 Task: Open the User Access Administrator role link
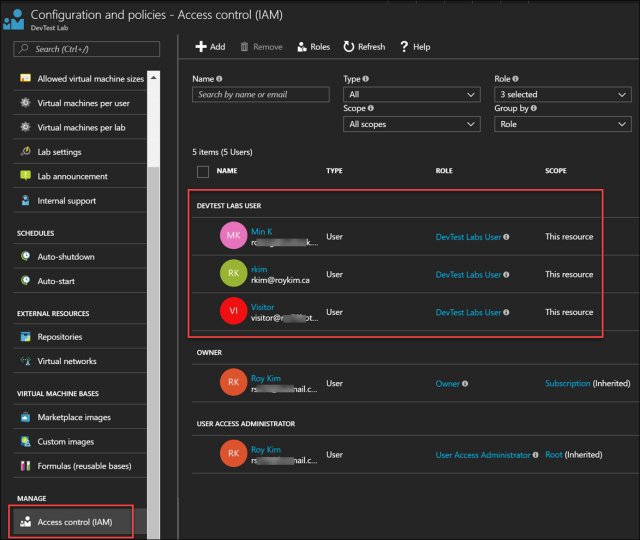483,455
